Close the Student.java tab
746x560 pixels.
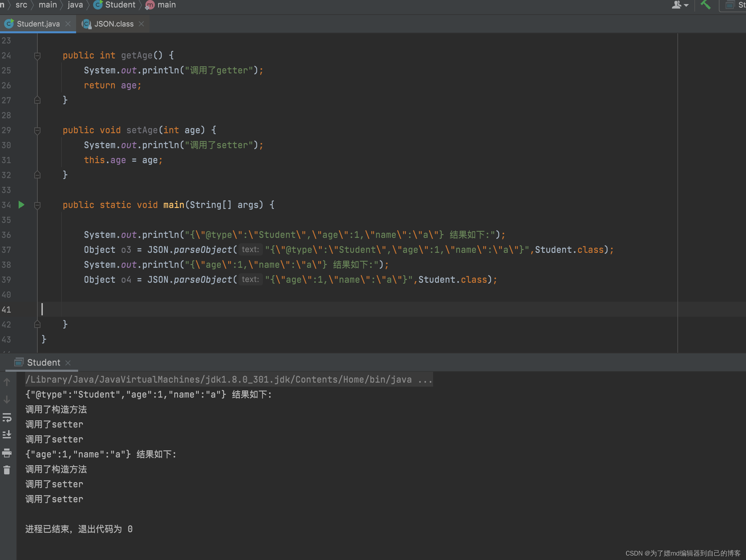pos(68,24)
